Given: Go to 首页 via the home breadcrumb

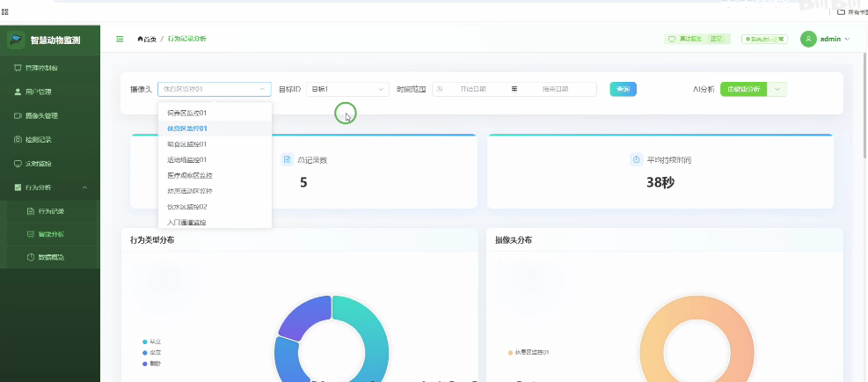Looking at the screenshot, I should click(x=147, y=39).
